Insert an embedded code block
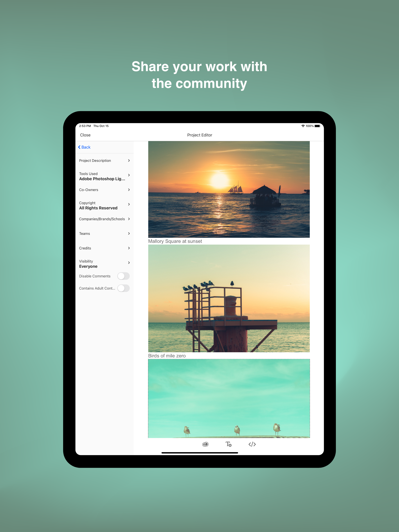The image size is (399, 532). [252, 444]
